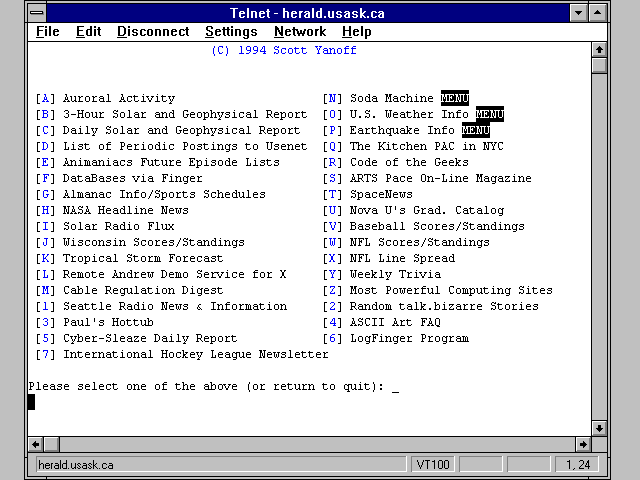This screenshot has width=640, height=480.
Task: Click the Soda Machine MENU badge
Action: [x=454, y=99]
